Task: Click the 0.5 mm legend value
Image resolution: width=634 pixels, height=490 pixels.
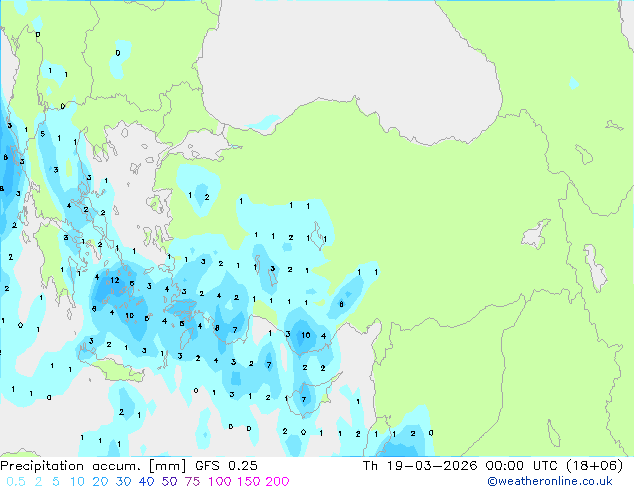Action: click(x=16, y=482)
